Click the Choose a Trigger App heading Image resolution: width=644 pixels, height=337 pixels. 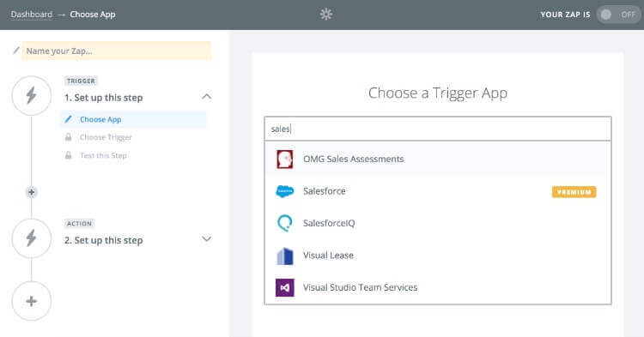438,93
